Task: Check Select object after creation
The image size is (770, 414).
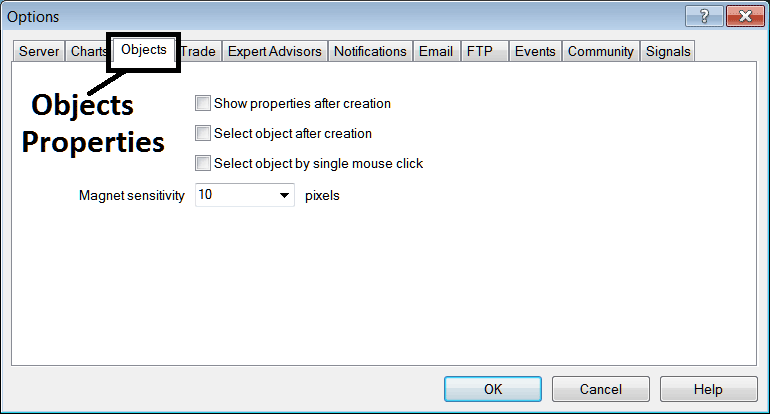Action: coord(204,133)
